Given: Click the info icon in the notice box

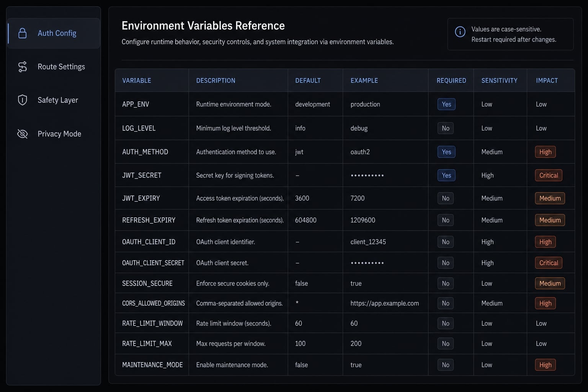Looking at the screenshot, I should click(460, 32).
